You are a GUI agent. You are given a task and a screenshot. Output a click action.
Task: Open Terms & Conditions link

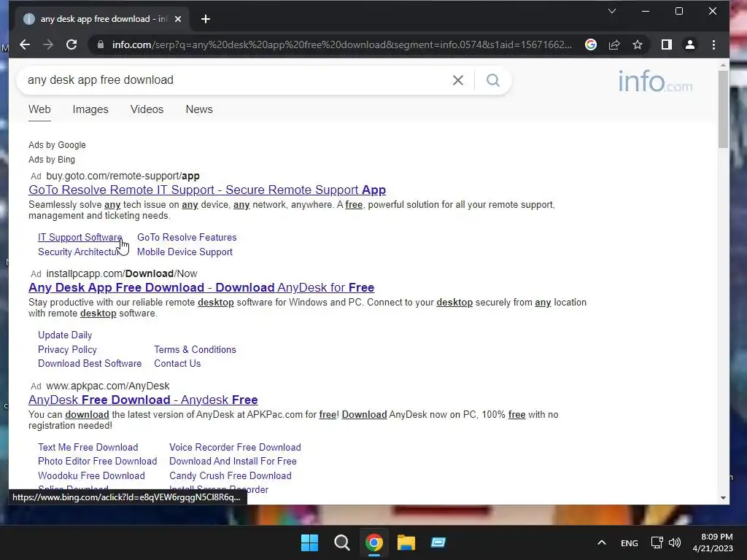click(x=195, y=349)
